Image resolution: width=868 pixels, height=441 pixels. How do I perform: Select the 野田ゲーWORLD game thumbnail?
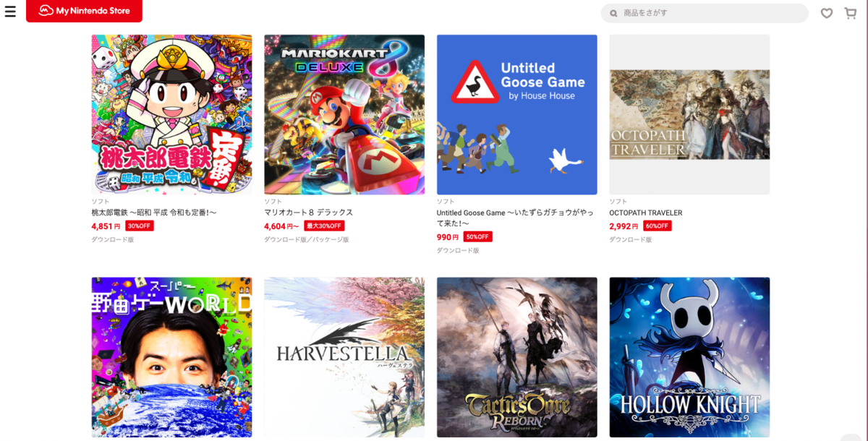[x=171, y=357]
